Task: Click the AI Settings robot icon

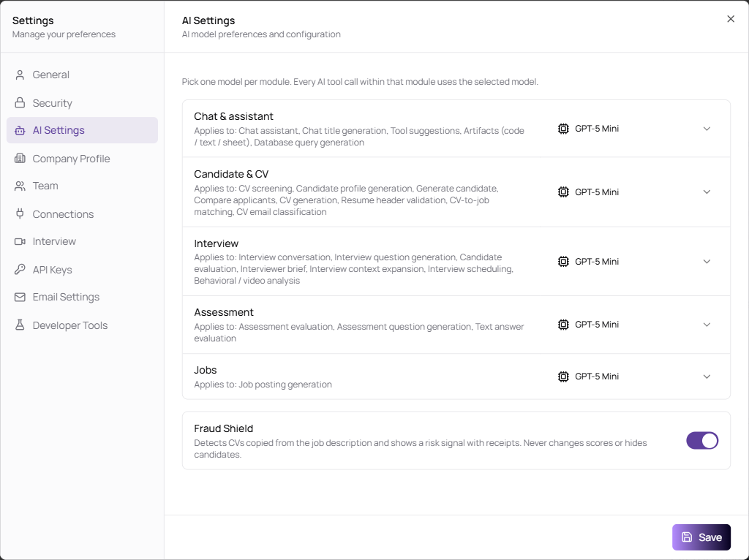Action: (20, 130)
